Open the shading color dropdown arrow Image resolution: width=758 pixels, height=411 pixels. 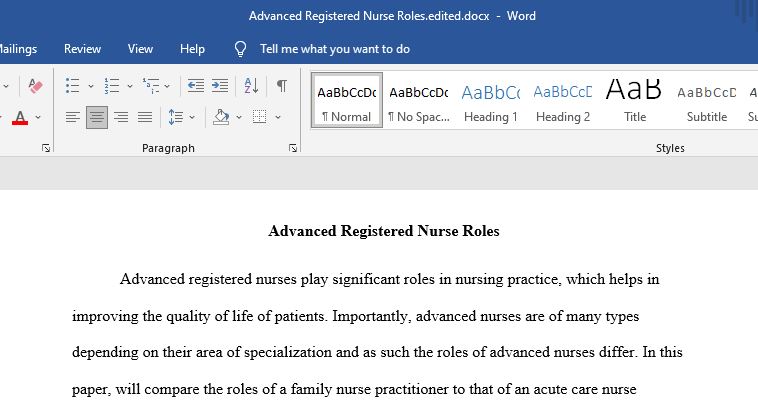tap(239, 117)
